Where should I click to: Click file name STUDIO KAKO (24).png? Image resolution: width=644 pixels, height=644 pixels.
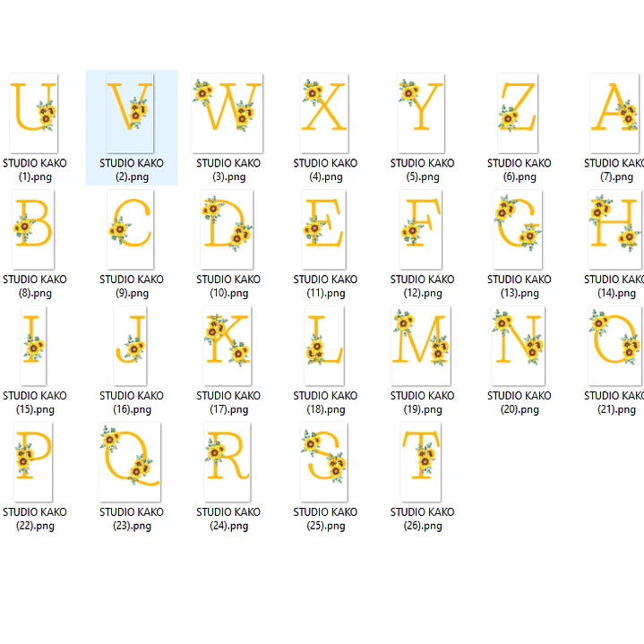tap(228, 519)
